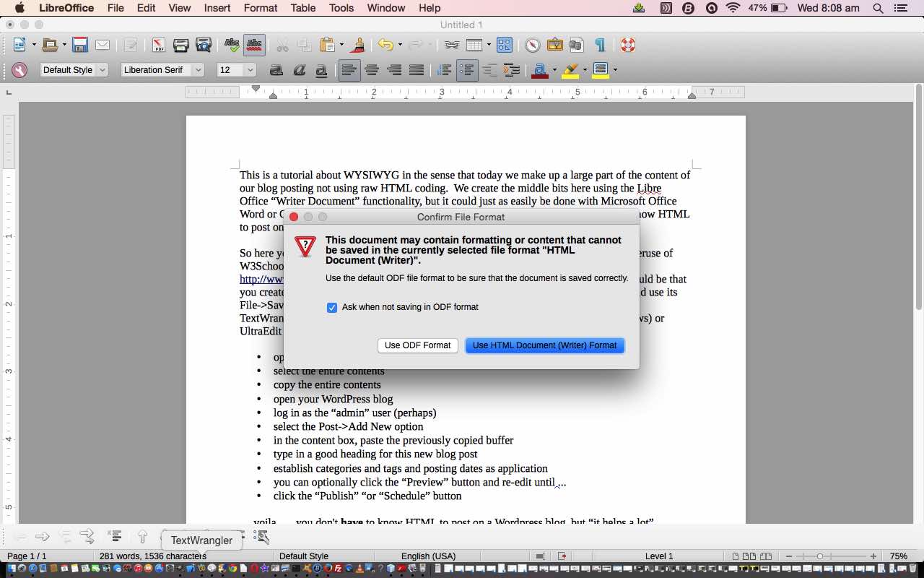
Task: Open the Format menu
Action: pos(261,8)
